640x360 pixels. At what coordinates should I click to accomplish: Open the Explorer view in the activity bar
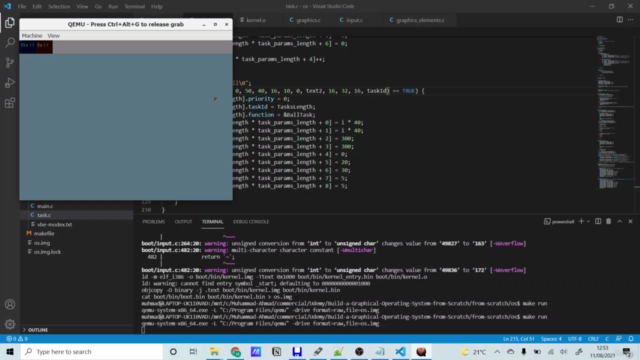(10, 23)
